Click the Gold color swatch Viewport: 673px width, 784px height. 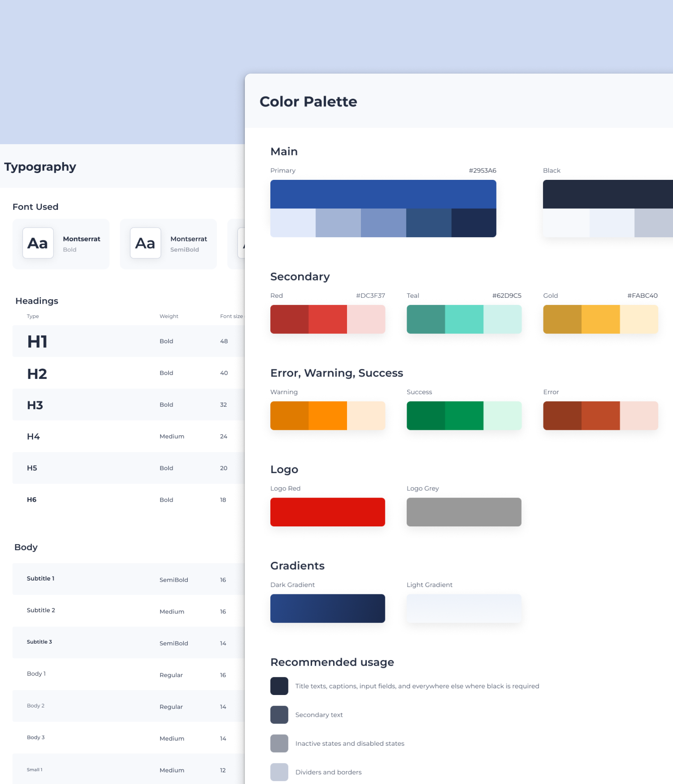[600, 319]
